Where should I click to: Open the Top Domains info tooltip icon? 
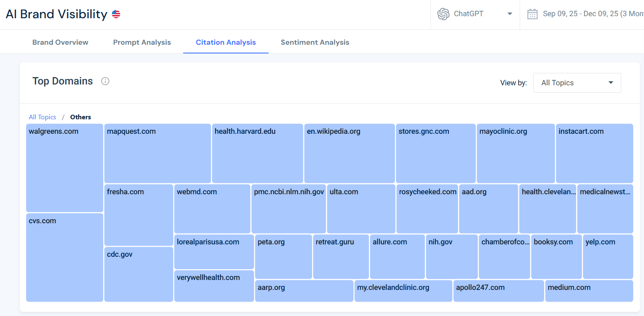[x=105, y=81]
